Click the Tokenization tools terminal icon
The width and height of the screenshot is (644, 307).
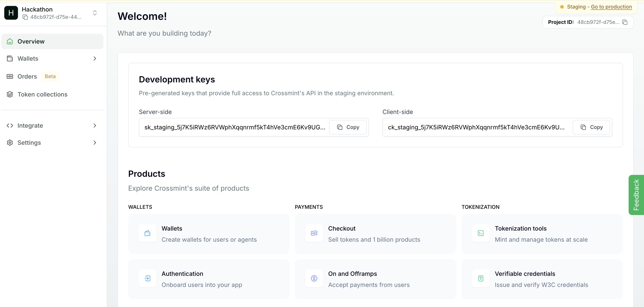(x=481, y=233)
